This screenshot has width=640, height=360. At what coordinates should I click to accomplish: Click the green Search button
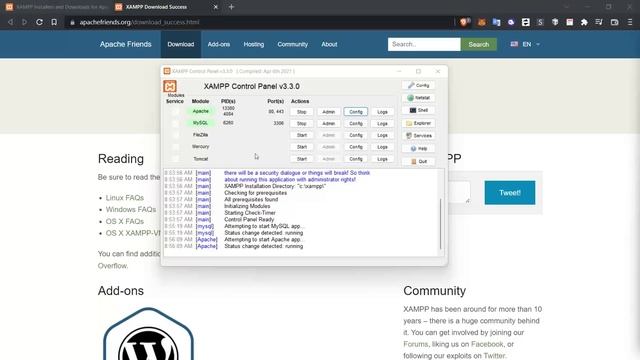tap(479, 44)
